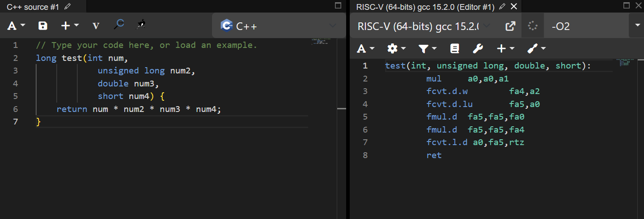Click the 'unsigned long num2,' source line

click(x=147, y=71)
